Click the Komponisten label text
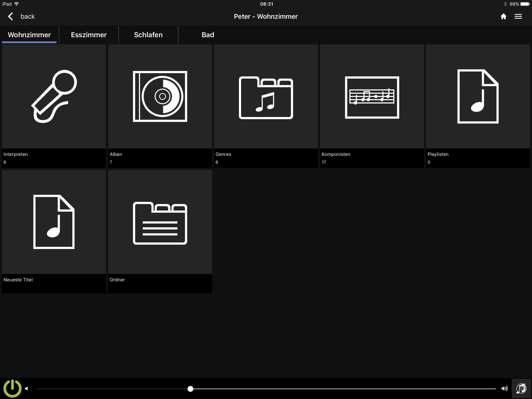This screenshot has height=399, width=532. coord(336,154)
